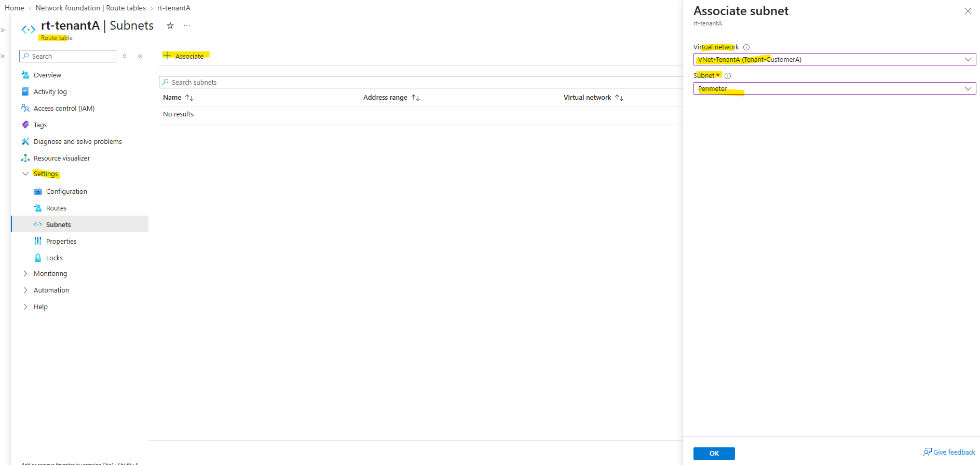The image size is (980, 465).
Task: Collapse the sidebar with double chevron icon
Action: coord(140,56)
